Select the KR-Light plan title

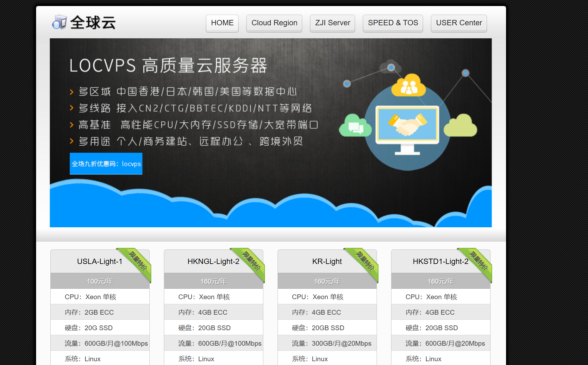click(327, 261)
